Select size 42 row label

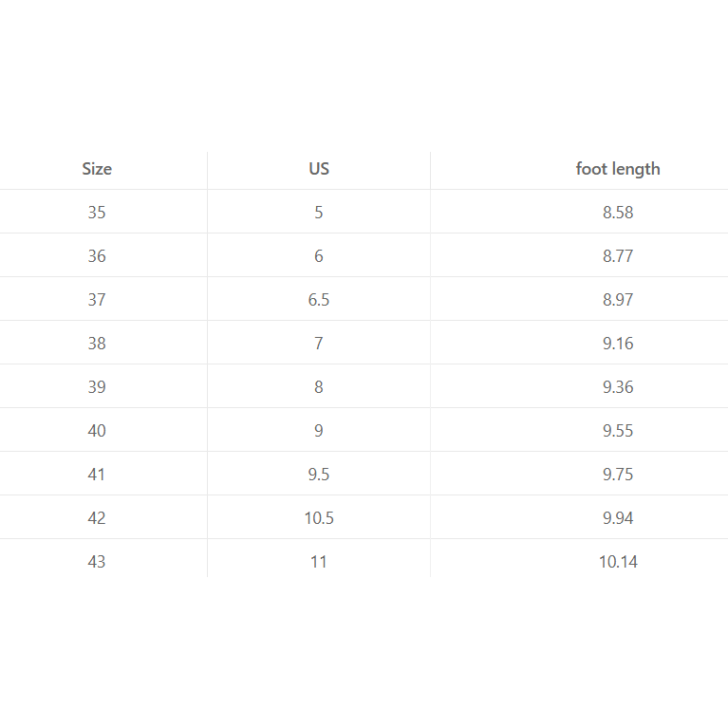(x=97, y=518)
